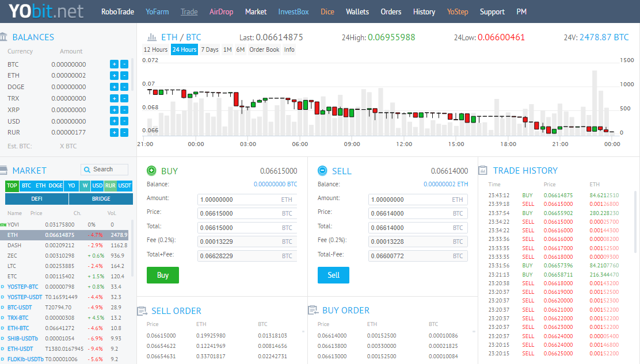Open YoStep in the navigation bar
Viewport: 640px width, 364px height.
click(458, 12)
